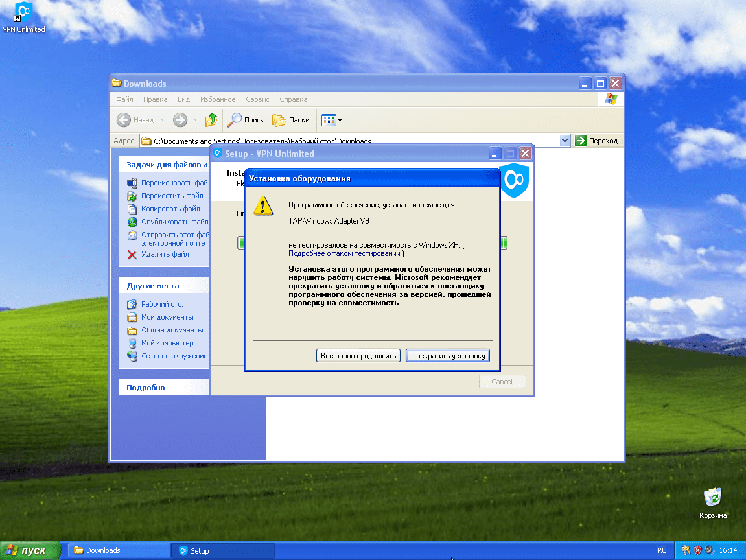
Task: Open the Views button dropdown arrow
Action: pyautogui.click(x=338, y=120)
